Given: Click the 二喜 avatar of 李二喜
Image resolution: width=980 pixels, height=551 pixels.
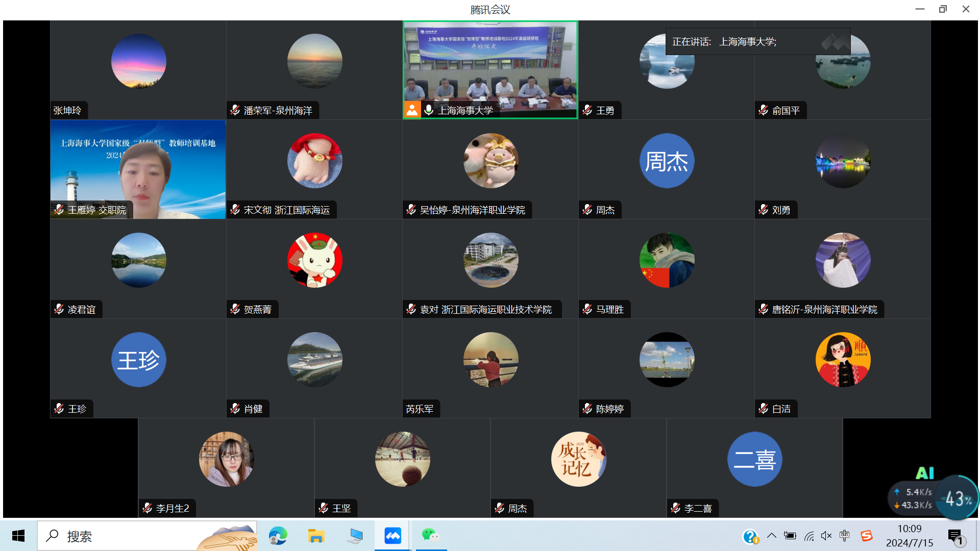Looking at the screenshot, I should [x=754, y=459].
